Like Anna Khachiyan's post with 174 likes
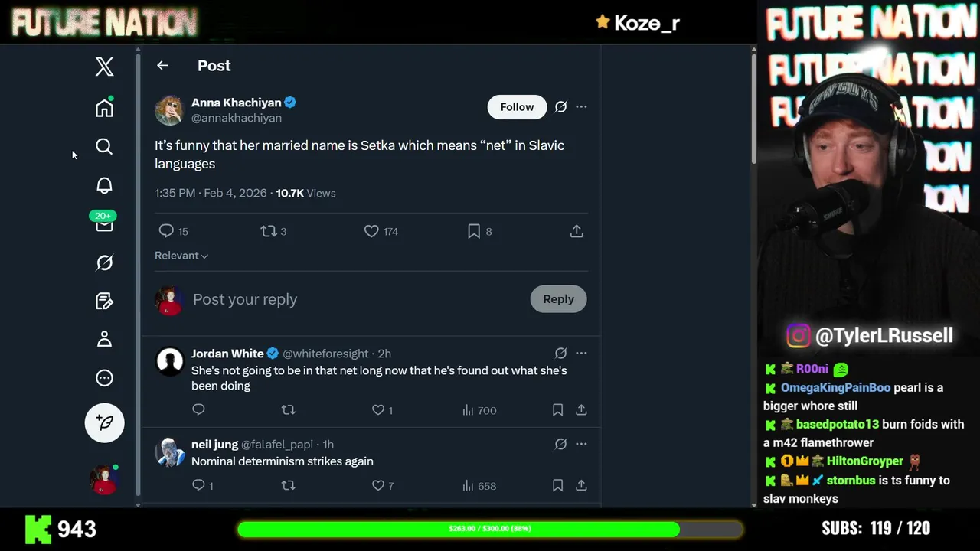The height and width of the screenshot is (551, 980). 371,231
